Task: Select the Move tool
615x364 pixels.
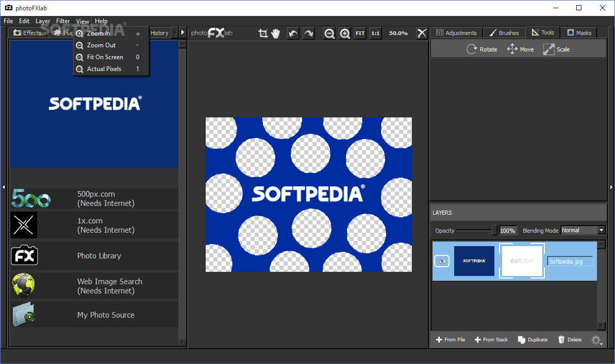Action: click(521, 49)
